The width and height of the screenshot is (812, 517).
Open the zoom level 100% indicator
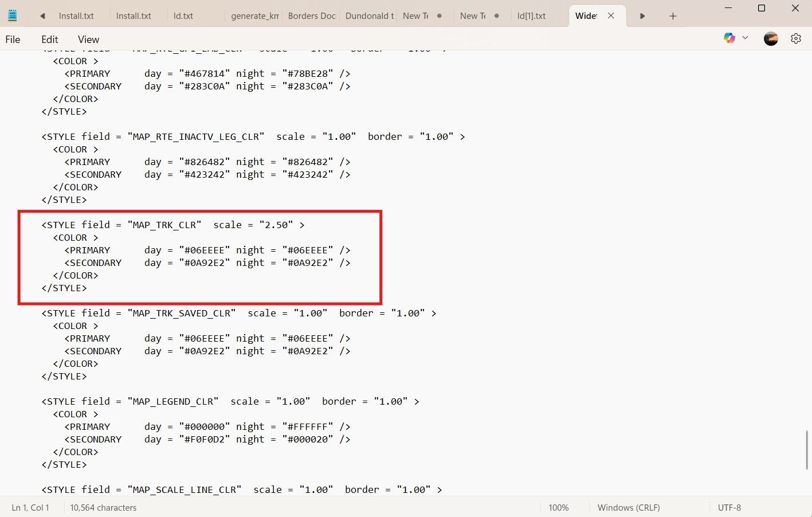[558, 508]
